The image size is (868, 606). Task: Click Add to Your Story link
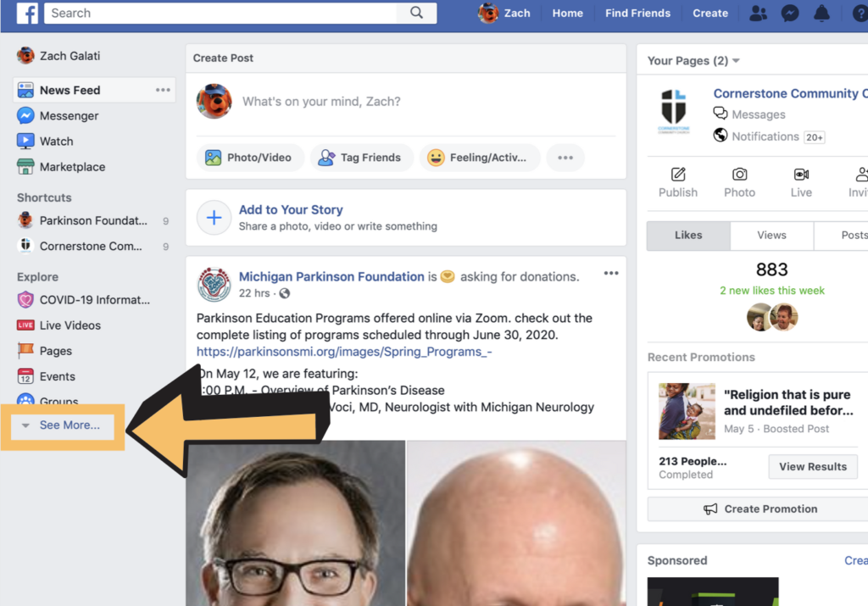tap(291, 209)
